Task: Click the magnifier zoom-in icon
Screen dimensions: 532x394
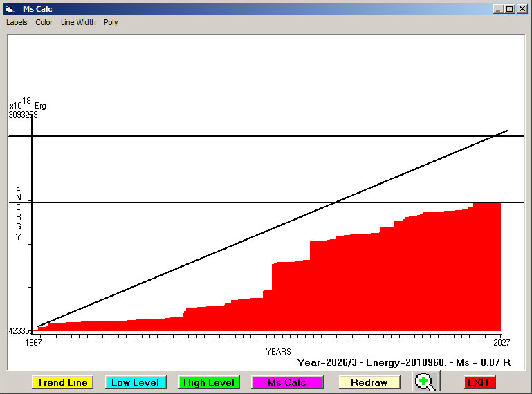Action: click(x=428, y=382)
